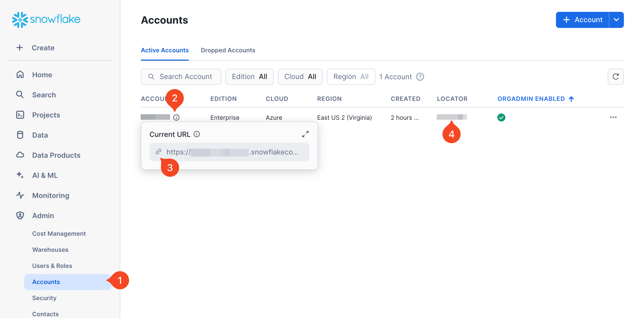This screenshot has height=318, width=644.
Task: Open Warehouses page
Action: 50,250
